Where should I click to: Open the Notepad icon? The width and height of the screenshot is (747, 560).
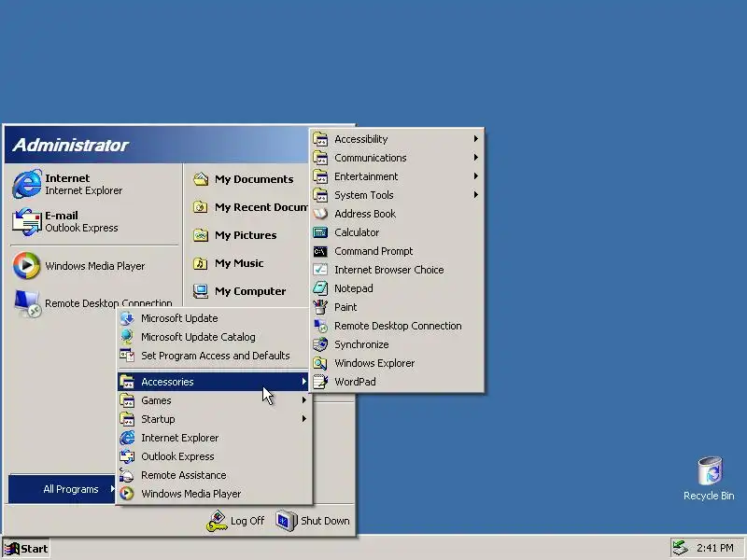[x=320, y=288]
